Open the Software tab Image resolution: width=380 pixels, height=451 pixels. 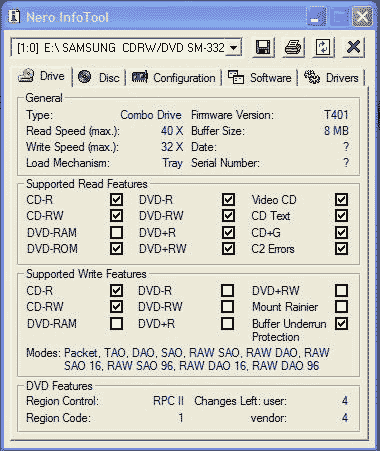(x=260, y=78)
